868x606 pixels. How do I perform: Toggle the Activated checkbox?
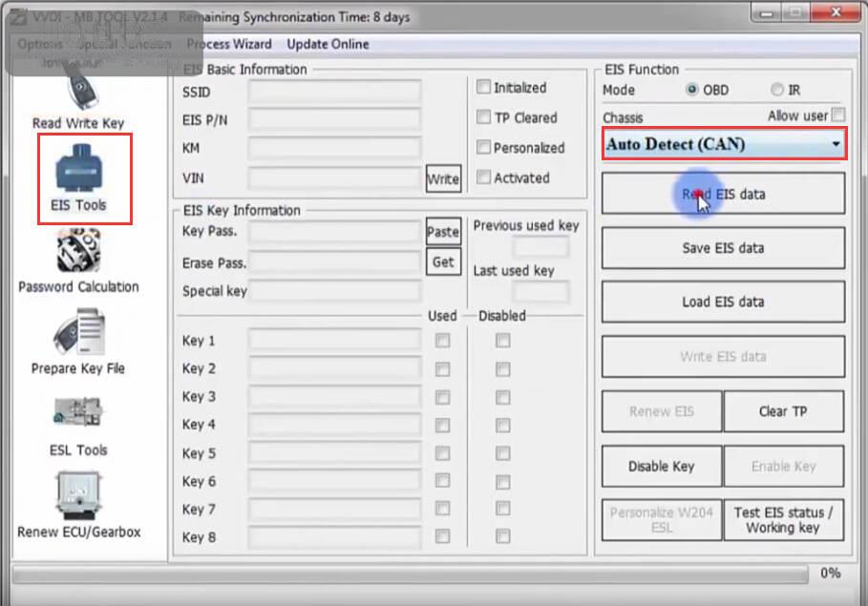pos(483,177)
